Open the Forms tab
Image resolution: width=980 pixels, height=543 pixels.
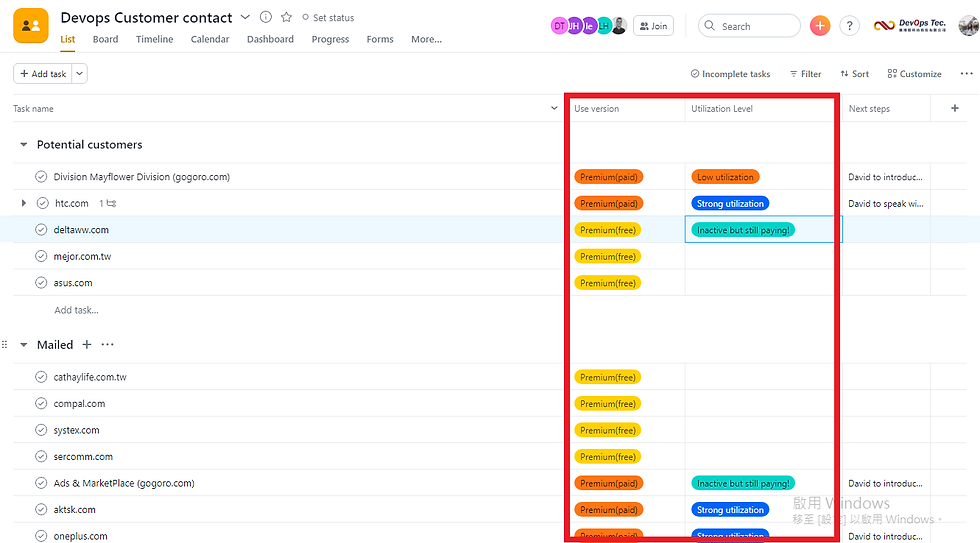tap(380, 39)
